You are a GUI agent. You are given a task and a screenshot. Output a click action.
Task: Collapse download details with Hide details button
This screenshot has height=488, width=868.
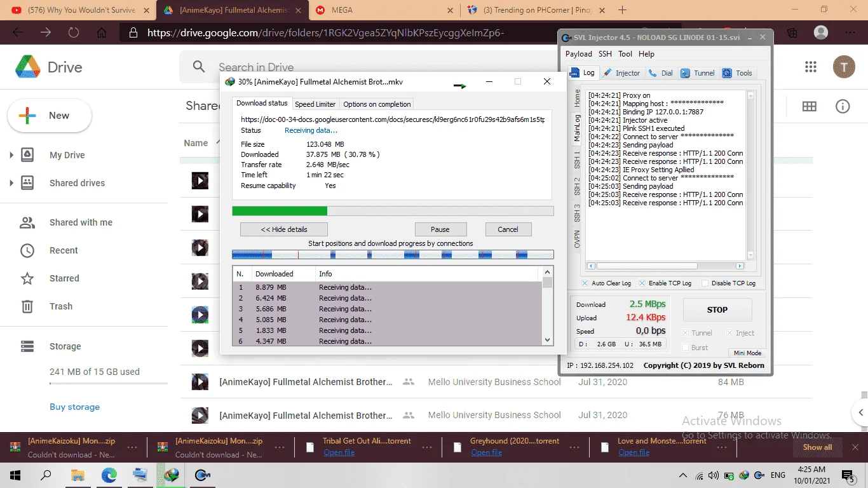tap(284, 229)
